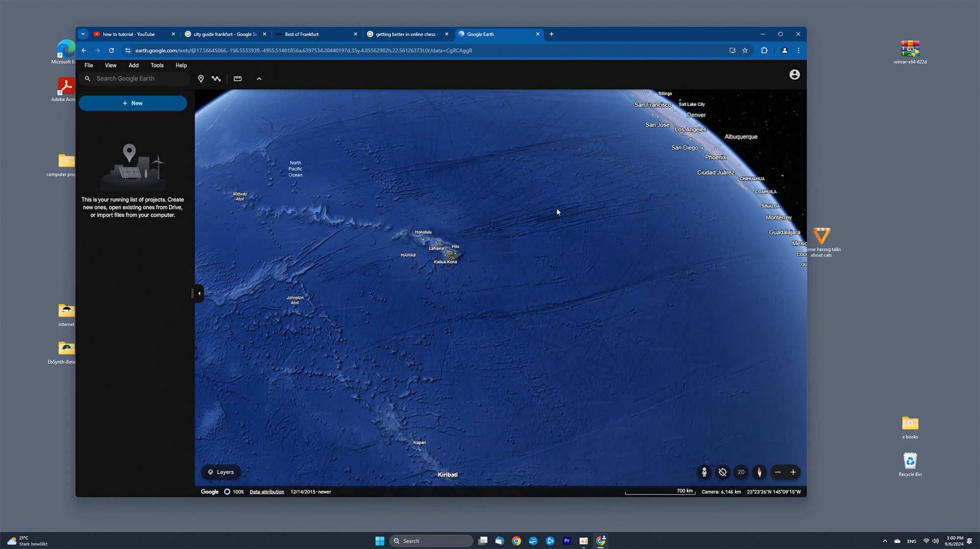Screen dimensions: 980x549
Task: Open the winrar-x64-622d desktop file
Action: click(910, 52)
